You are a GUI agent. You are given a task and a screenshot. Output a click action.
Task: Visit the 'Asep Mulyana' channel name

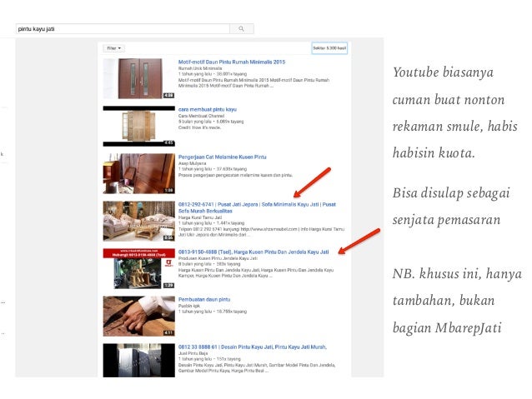click(192, 163)
